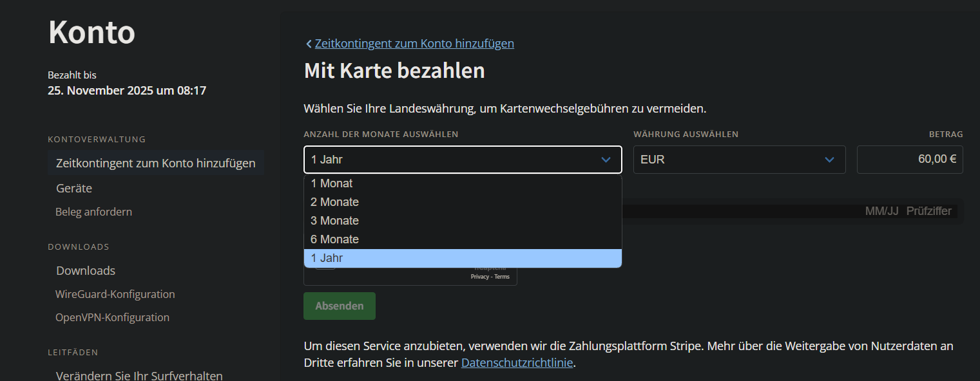Open the Downloads sidebar entry
Viewport: 980px width, 381px height.
point(86,271)
